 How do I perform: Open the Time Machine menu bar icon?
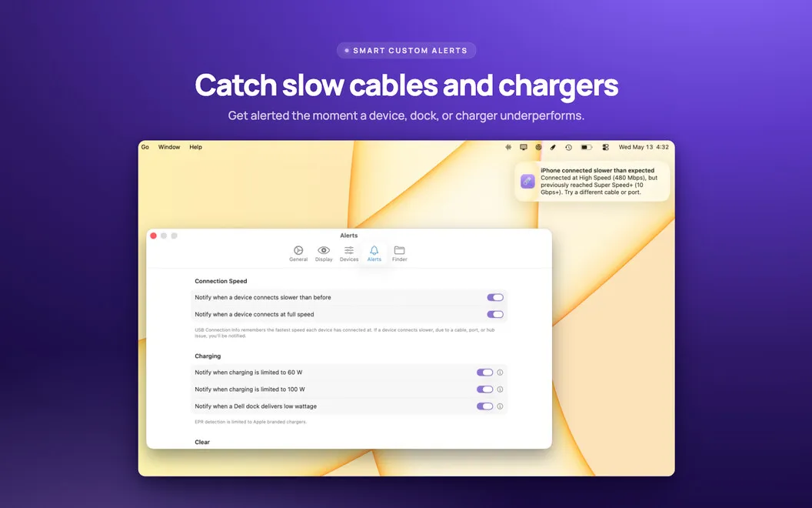568,147
